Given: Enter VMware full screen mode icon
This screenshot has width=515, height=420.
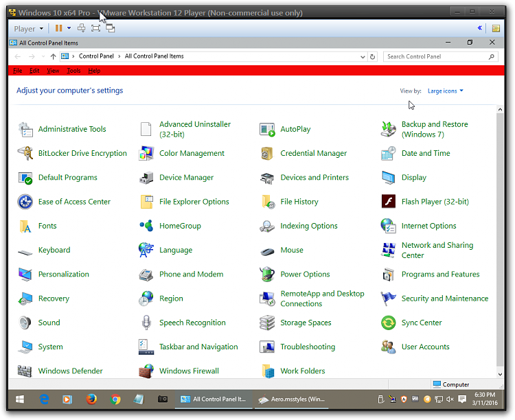Looking at the screenshot, I should 95,28.
